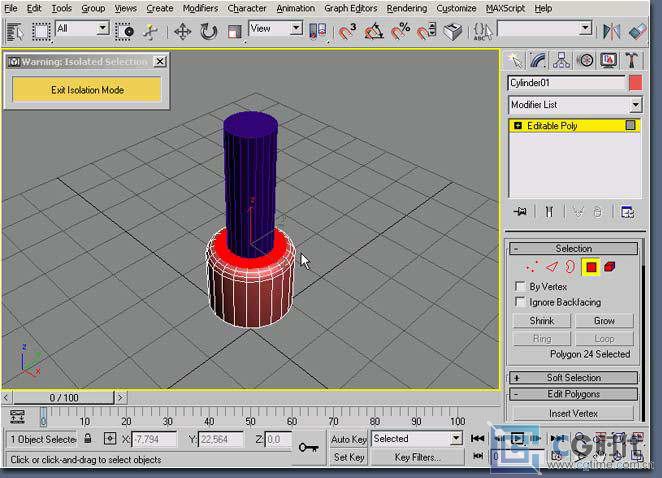Image resolution: width=662 pixels, height=478 pixels.
Task: Select Vertex sub-object level icon
Action: click(x=532, y=267)
